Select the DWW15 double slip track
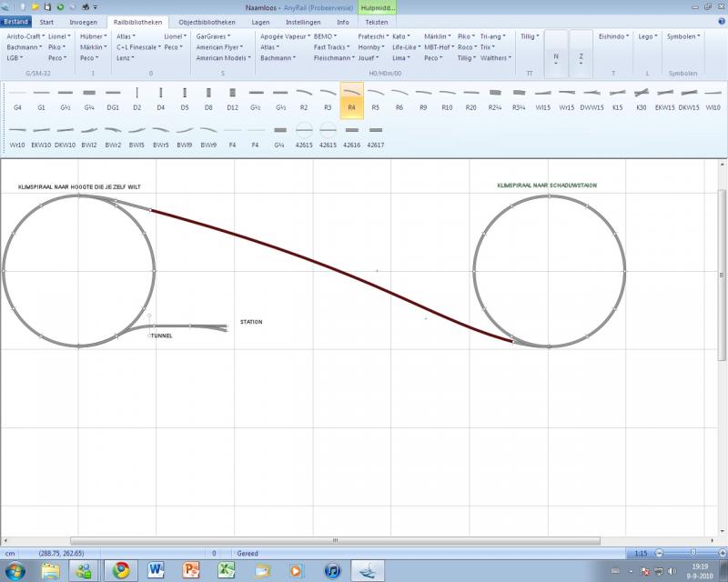This screenshot has height=582, width=728. (x=591, y=97)
